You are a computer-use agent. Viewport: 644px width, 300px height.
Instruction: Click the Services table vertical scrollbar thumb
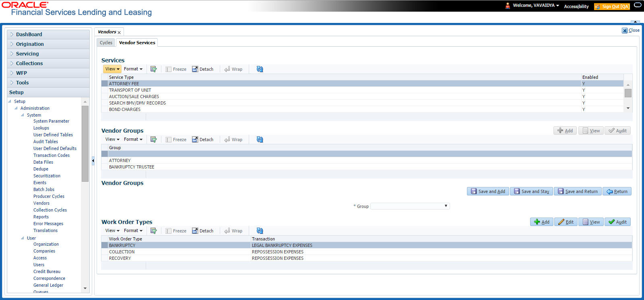click(628, 93)
